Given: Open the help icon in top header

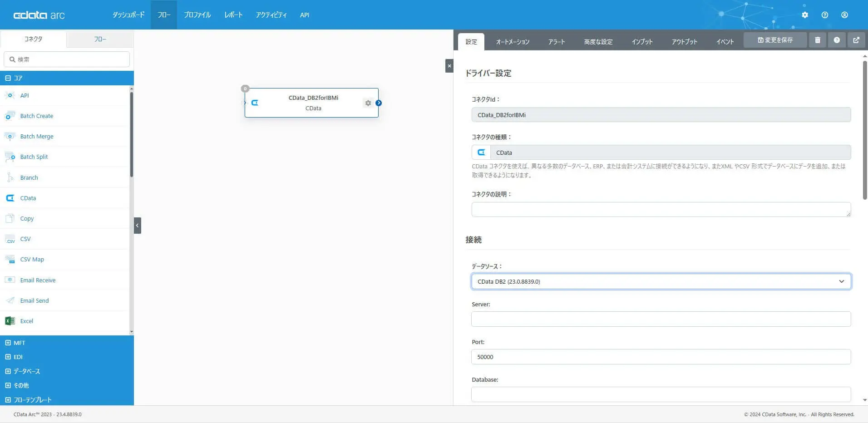Looking at the screenshot, I should 825,15.
